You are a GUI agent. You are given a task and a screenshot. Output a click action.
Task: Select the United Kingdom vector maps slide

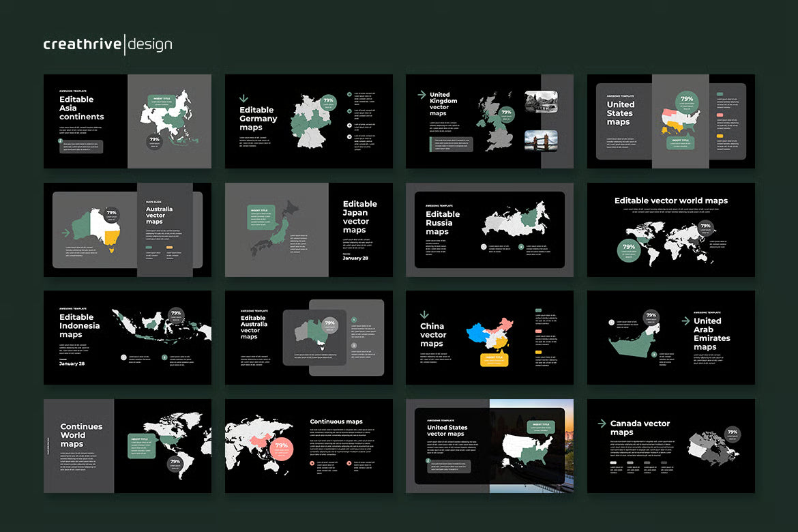(490, 121)
